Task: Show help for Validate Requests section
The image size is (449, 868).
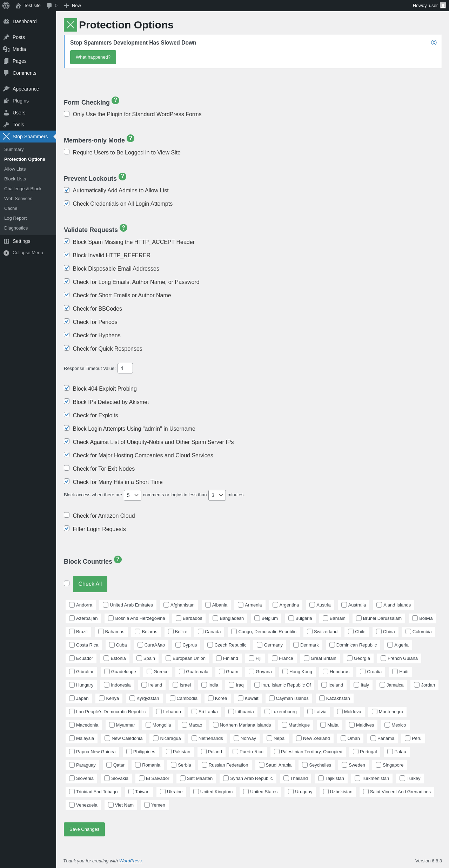Action: click(123, 228)
